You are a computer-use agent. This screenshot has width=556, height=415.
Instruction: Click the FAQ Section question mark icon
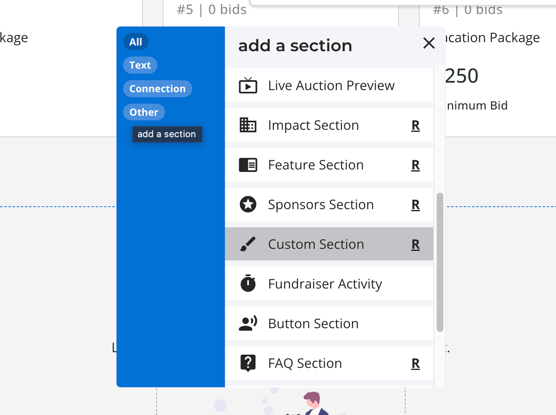pyautogui.click(x=248, y=363)
